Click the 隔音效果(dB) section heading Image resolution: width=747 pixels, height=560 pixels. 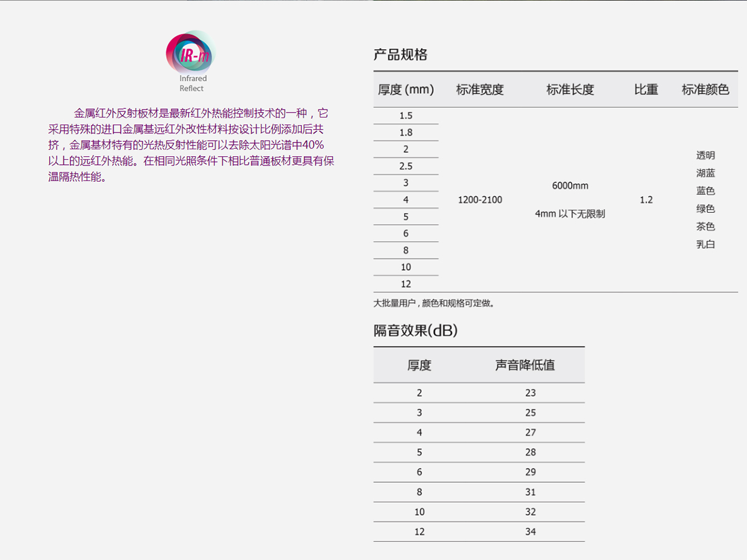point(415,330)
